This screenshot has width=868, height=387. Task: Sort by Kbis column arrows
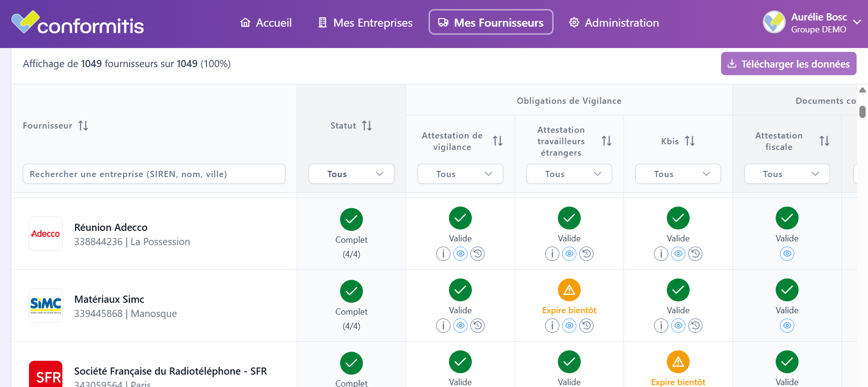[x=690, y=141]
